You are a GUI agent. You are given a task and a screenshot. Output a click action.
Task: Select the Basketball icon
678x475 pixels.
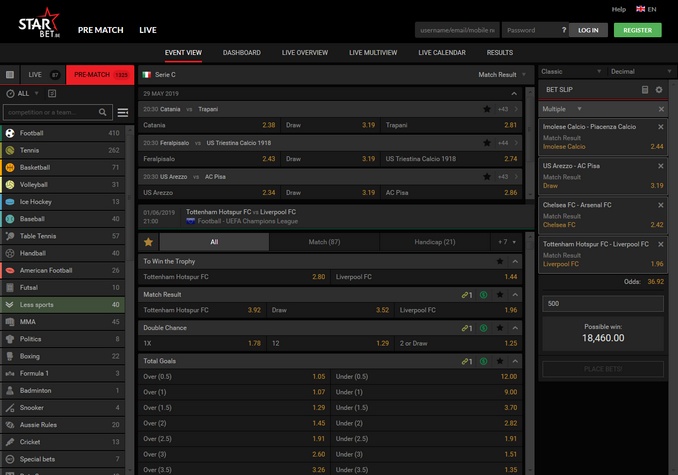point(10,167)
